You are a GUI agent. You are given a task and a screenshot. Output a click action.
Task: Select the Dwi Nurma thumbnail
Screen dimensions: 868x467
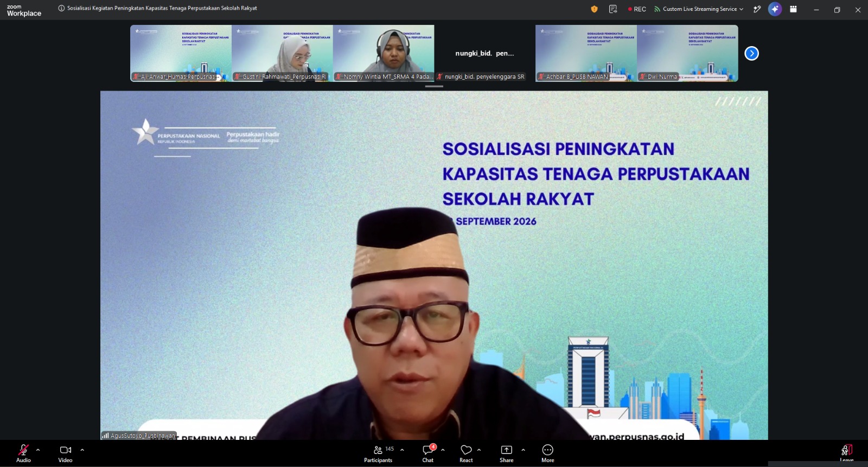click(688, 53)
